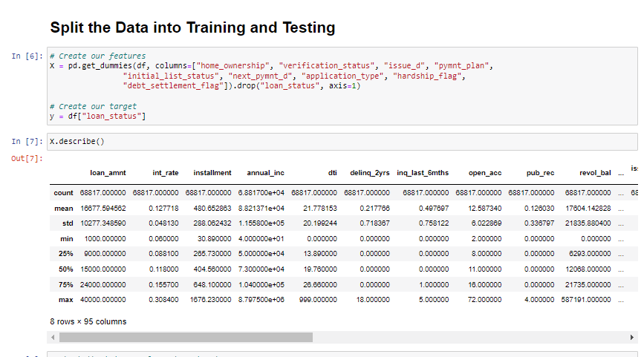644x357 pixels.
Task: Click the X.describe() code cell
Action: tap(342, 142)
